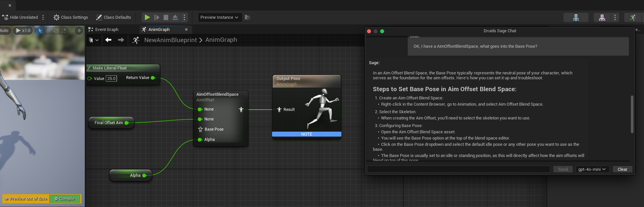The width and height of the screenshot is (644, 207).
Task: Open the Skeletal Mesh mode icon
Action: (602, 17)
